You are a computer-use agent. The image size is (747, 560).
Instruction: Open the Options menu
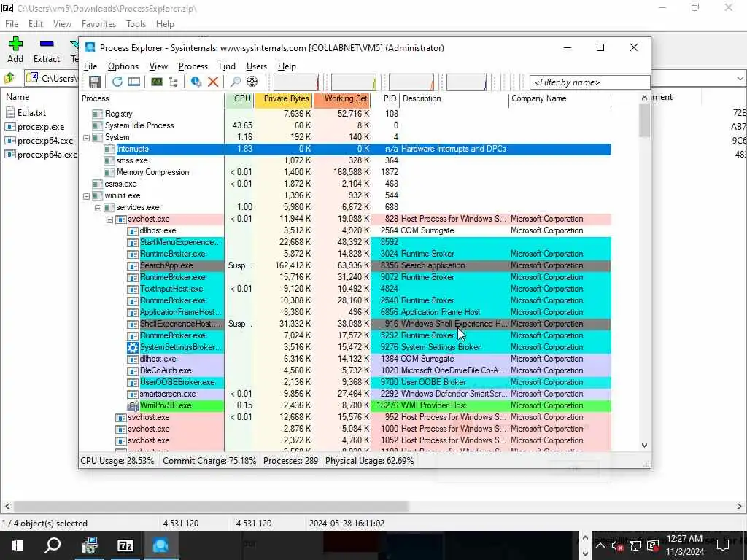point(123,66)
